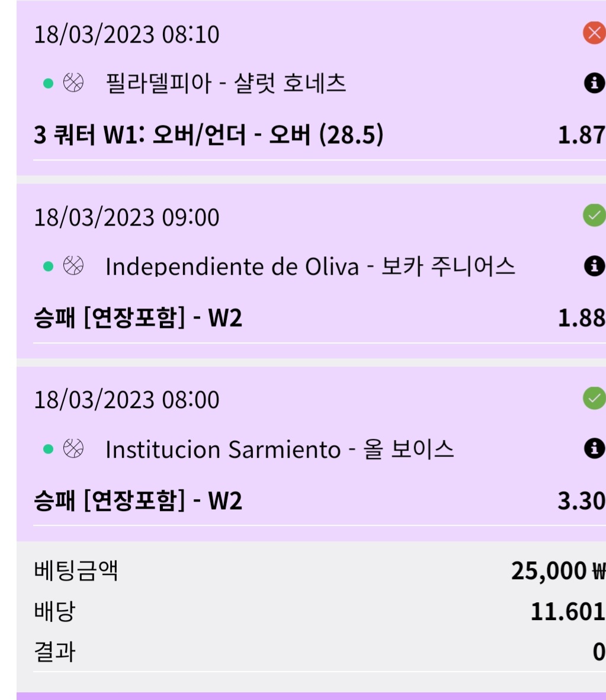Open Institucion Sarmiento - 올 보이스 match
This screenshot has width=606, height=700.
click(280, 449)
